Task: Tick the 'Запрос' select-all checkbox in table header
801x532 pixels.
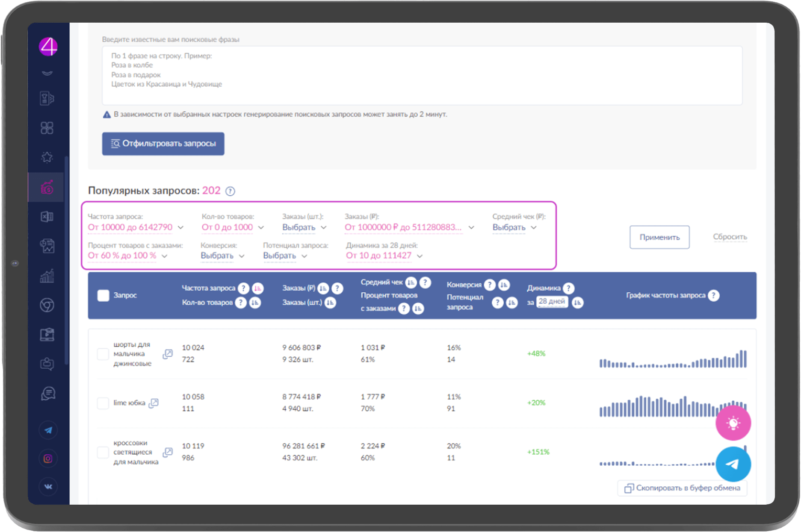Action: (103, 295)
